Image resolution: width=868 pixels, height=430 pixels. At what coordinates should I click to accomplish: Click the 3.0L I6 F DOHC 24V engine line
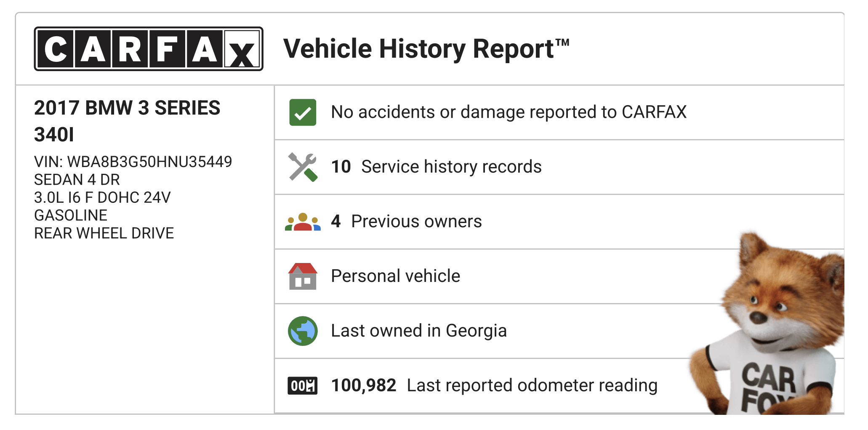pos(102,198)
